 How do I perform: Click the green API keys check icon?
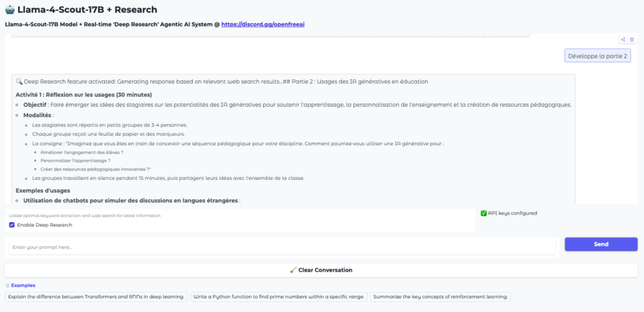coord(484,213)
